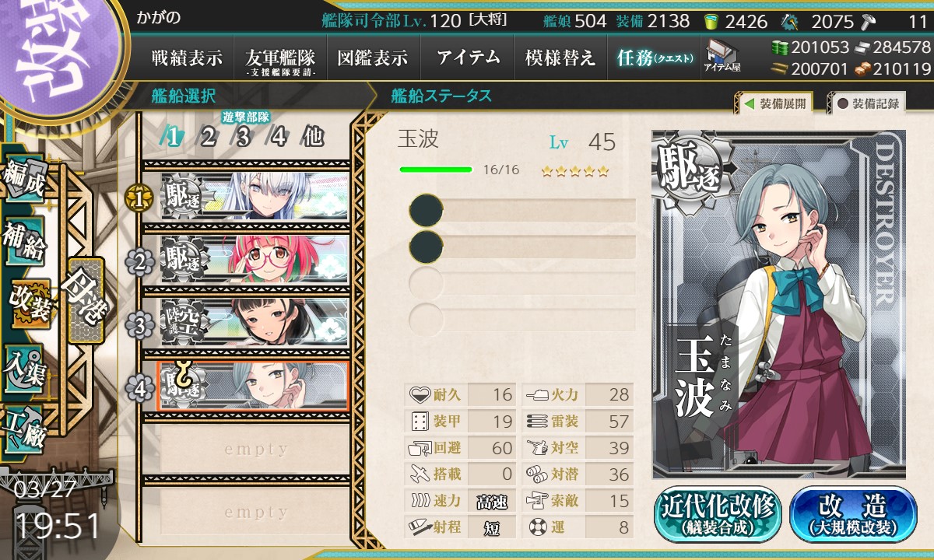
Task: Open the 任務 (クエスト) quest menu
Action: 654,58
